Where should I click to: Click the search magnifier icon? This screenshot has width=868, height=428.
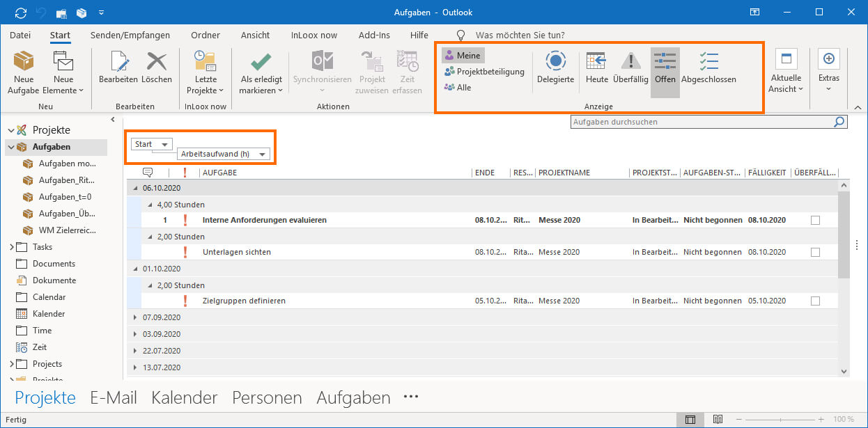tap(840, 122)
